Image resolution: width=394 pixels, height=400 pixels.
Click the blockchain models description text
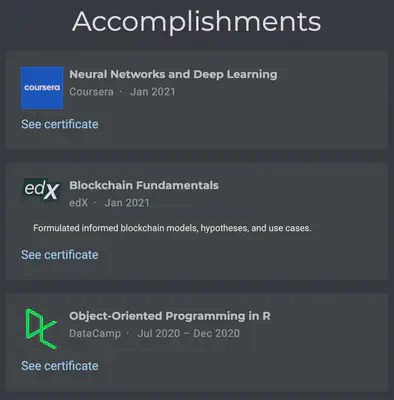[172, 228]
